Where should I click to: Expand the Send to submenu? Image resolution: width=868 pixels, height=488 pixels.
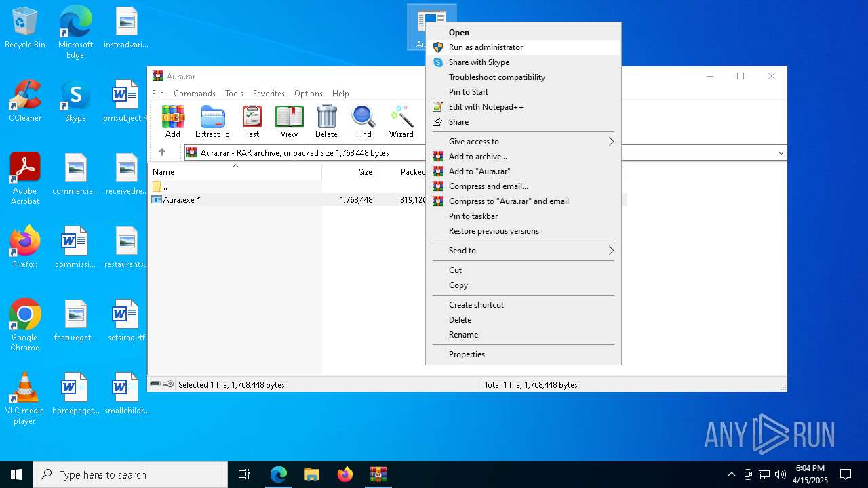point(523,251)
